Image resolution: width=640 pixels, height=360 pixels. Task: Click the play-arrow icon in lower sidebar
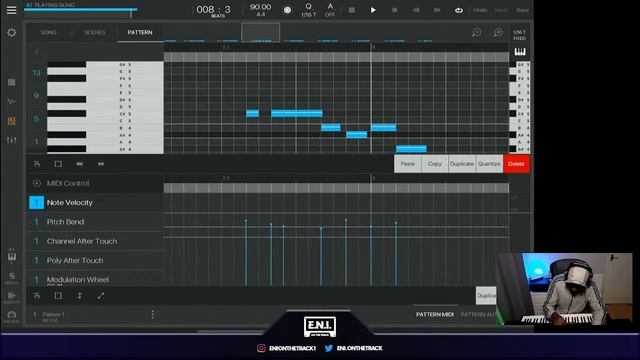(11, 297)
